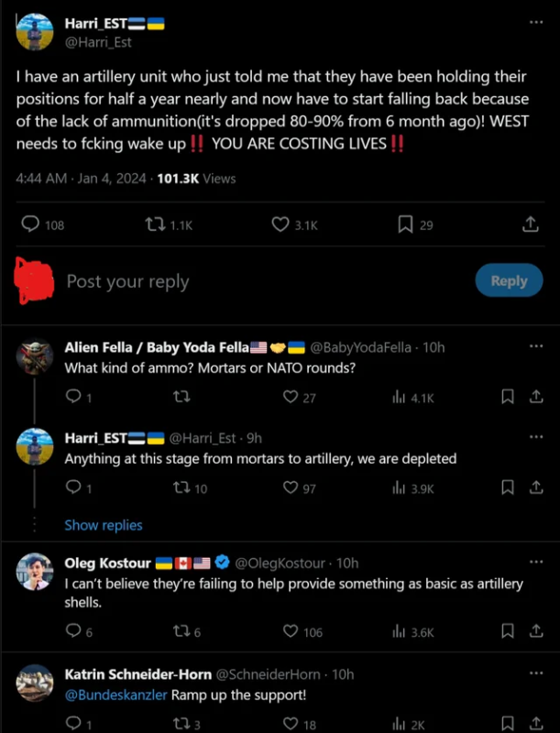This screenshot has height=733, width=560.
Task: Bookmark Alien Fella's reply
Action: click(x=507, y=397)
